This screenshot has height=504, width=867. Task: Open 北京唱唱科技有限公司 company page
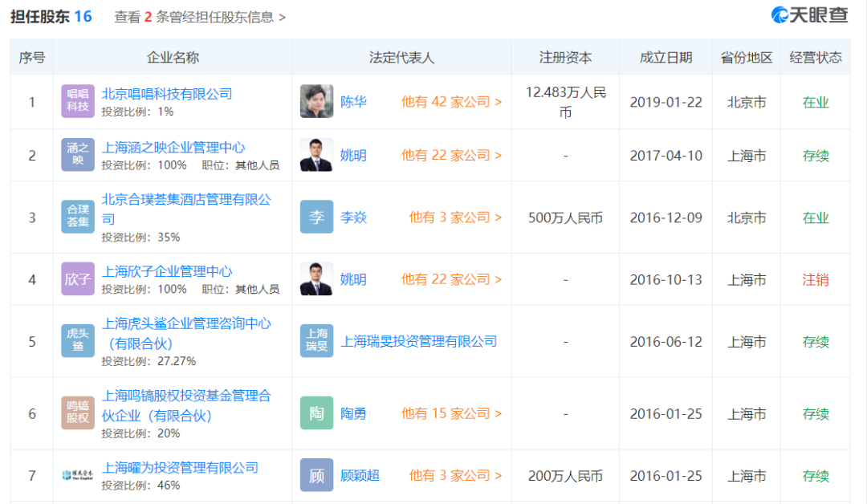point(167,94)
